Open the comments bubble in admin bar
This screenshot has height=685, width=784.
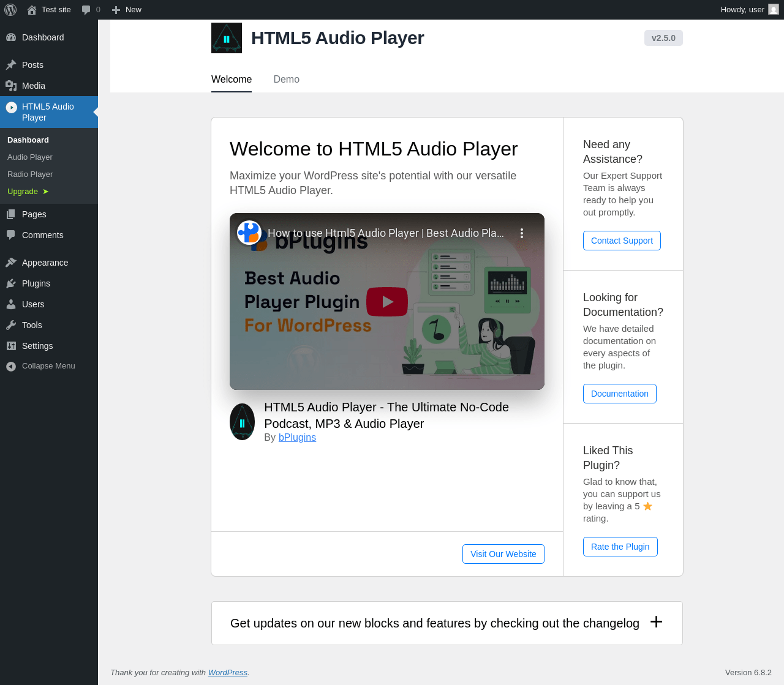click(x=86, y=10)
